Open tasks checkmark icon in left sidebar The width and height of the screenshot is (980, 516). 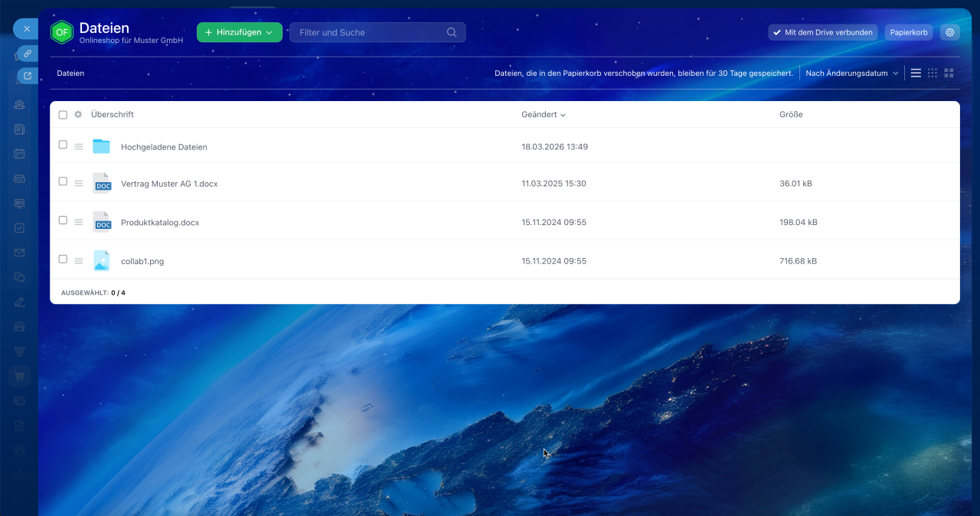[20, 228]
